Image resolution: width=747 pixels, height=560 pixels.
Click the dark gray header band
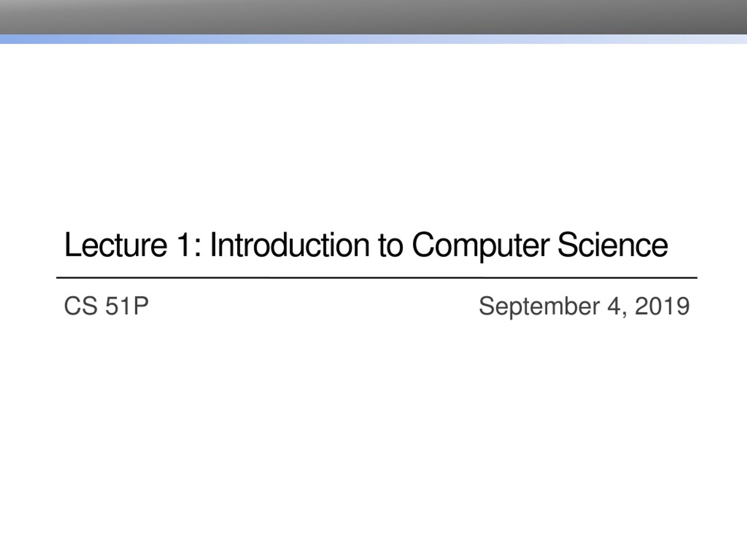pos(373,17)
